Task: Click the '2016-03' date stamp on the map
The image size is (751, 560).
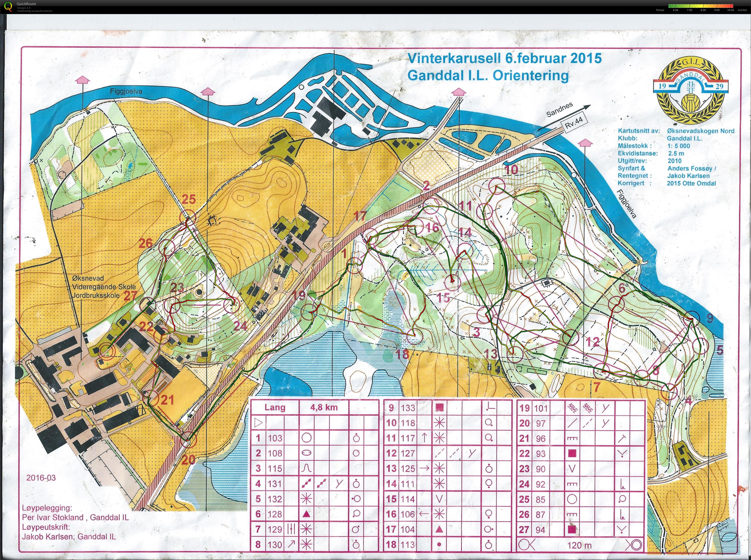Action: click(x=41, y=478)
